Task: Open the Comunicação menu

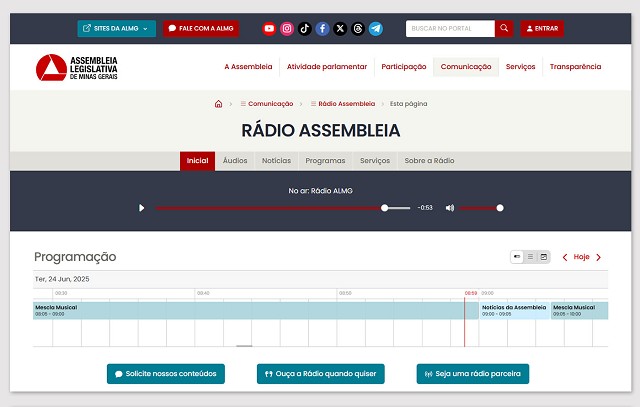Action: tap(466, 67)
